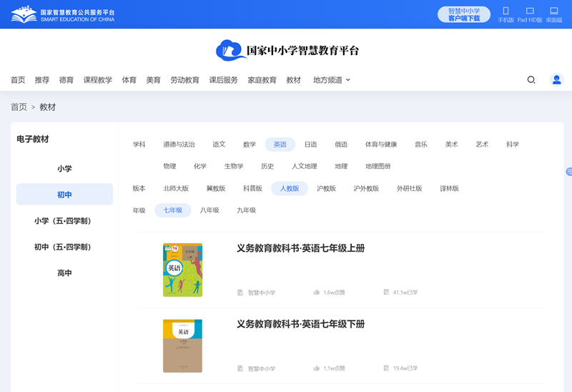572x392 pixels.
Task: Click source icon beside 智慧中小学 on 上册 row
Action: [x=240, y=293]
